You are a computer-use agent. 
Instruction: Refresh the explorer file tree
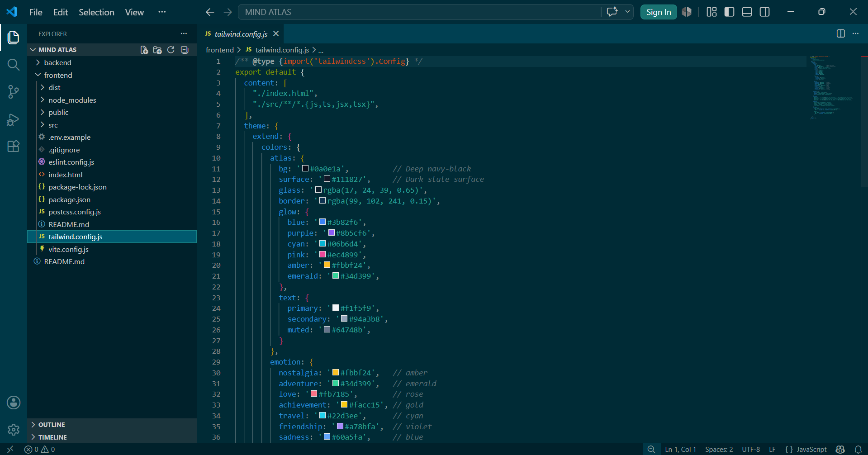pyautogui.click(x=171, y=50)
